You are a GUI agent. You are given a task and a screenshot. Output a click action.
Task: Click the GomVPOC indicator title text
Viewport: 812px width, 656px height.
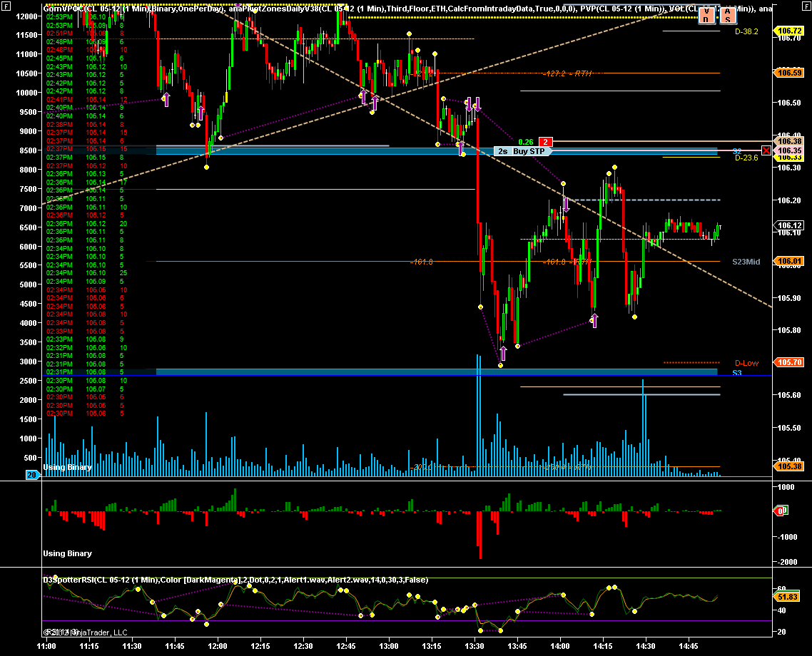click(135, 9)
